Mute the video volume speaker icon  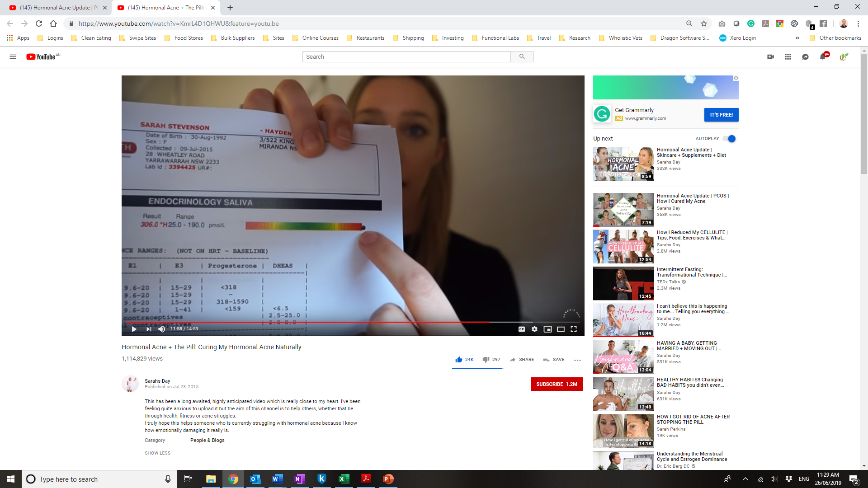pyautogui.click(x=161, y=329)
